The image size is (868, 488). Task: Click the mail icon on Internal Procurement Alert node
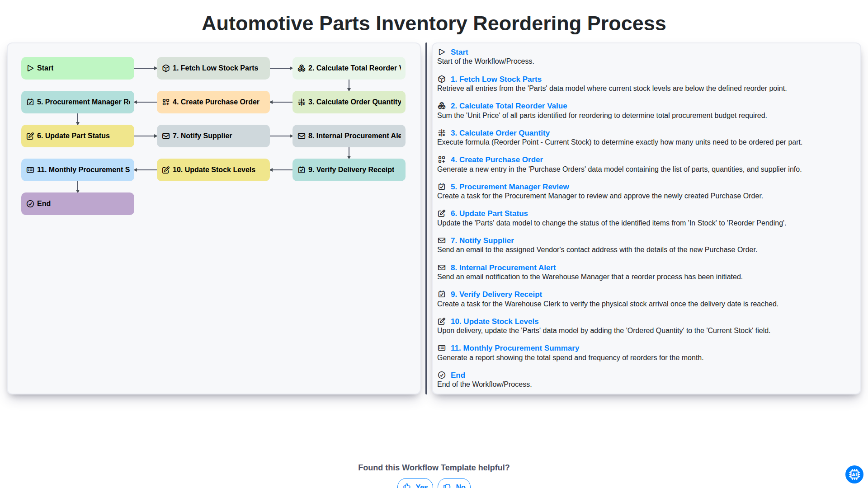pyautogui.click(x=302, y=136)
